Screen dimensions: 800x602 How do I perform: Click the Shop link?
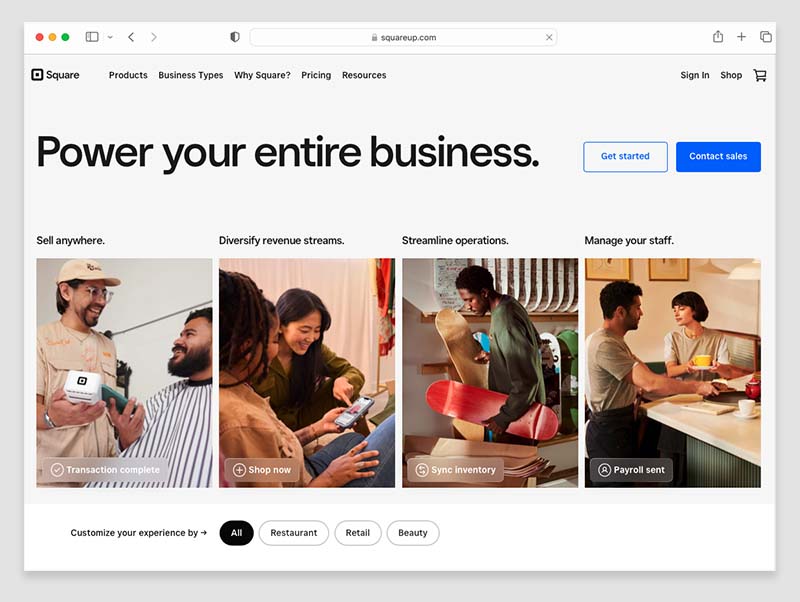tap(731, 75)
